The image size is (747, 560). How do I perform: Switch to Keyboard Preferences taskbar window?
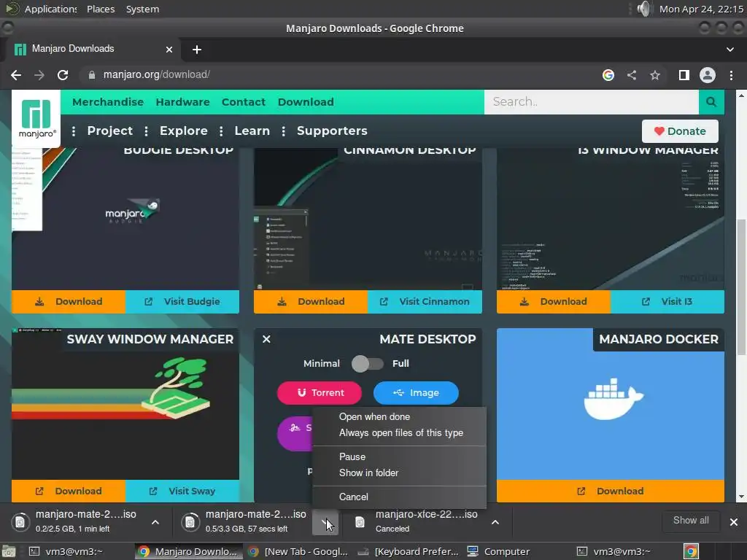point(409,551)
